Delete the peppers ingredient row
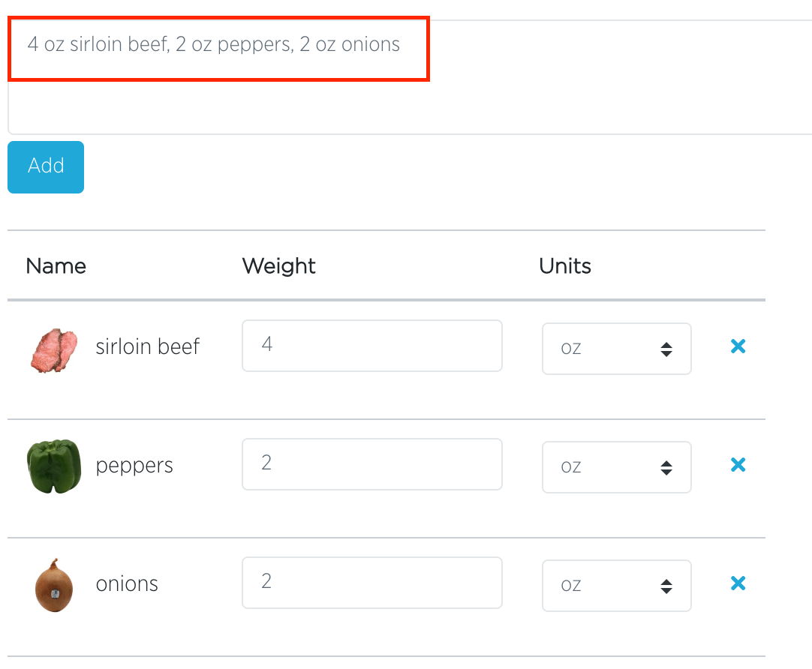The height and width of the screenshot is (669, 812). [738, 465]
